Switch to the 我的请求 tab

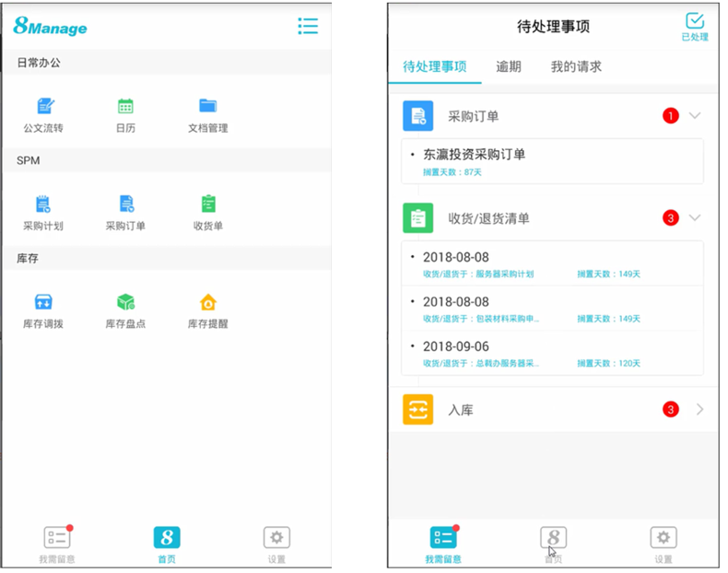tap(576, 66)
